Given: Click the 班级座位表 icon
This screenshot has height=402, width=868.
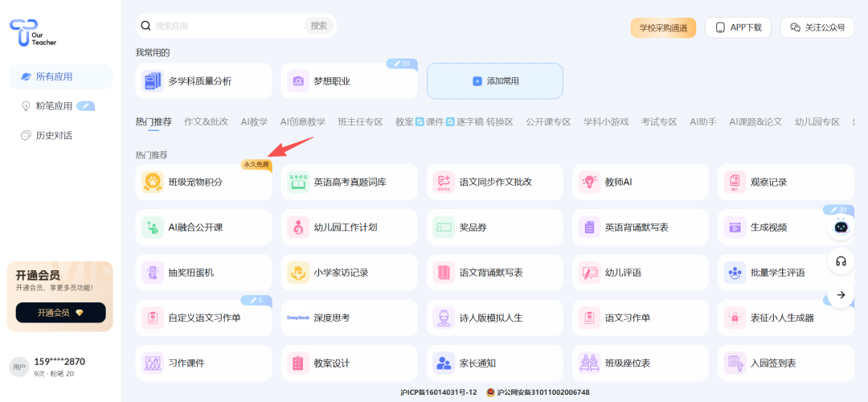Looking at the screenshot, I should click(x=590, y=363).
